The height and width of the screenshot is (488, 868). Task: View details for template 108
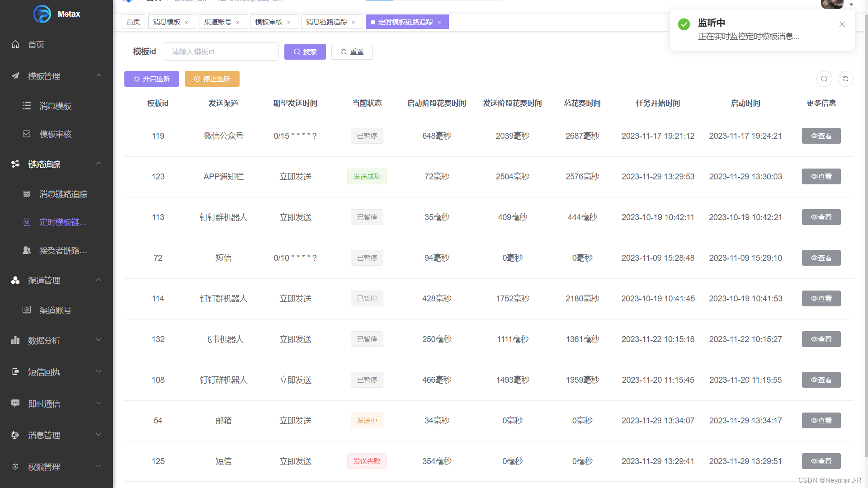821,380
